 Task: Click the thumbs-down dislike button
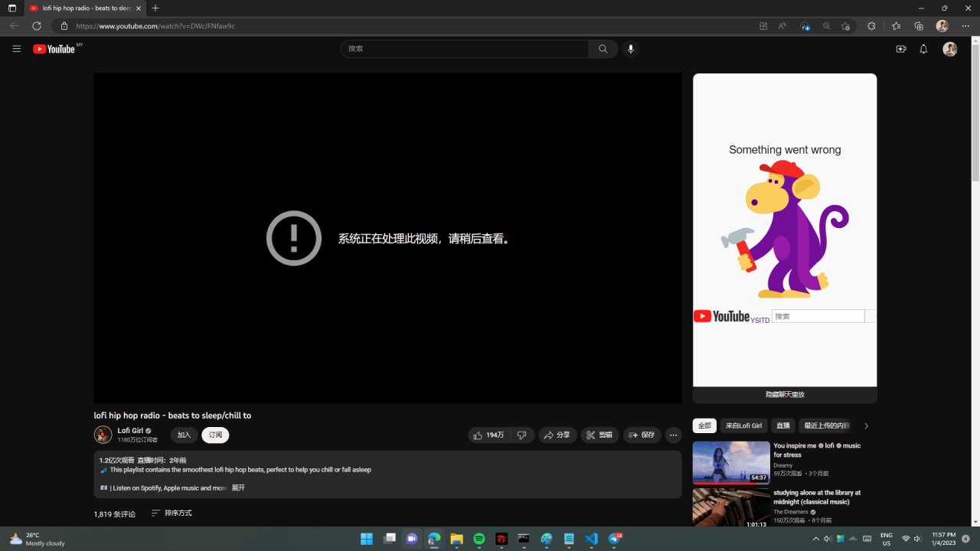click(522, 435)
